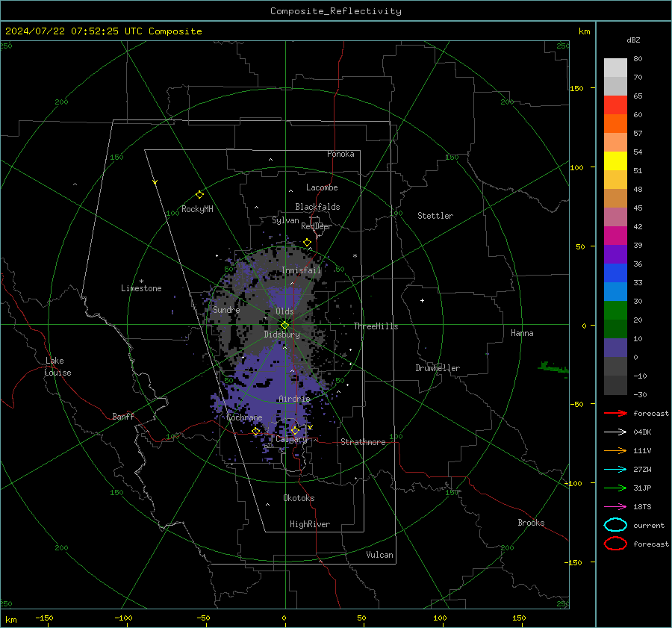Click the magenta 39-42 dBZ swatch

coord(615,236)
